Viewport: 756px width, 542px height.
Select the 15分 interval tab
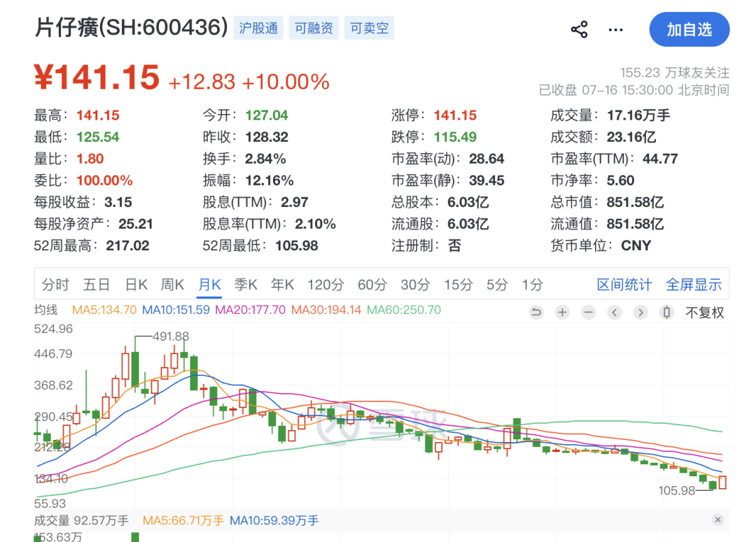(458, 285)
